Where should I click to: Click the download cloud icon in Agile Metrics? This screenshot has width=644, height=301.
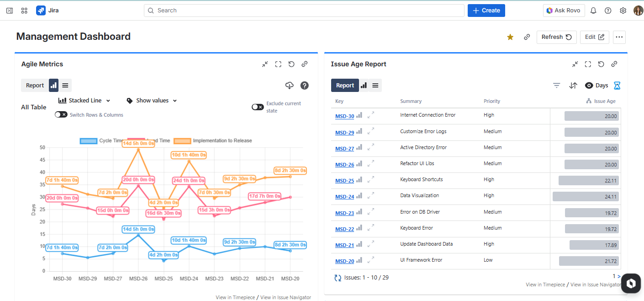click(289, 86)
